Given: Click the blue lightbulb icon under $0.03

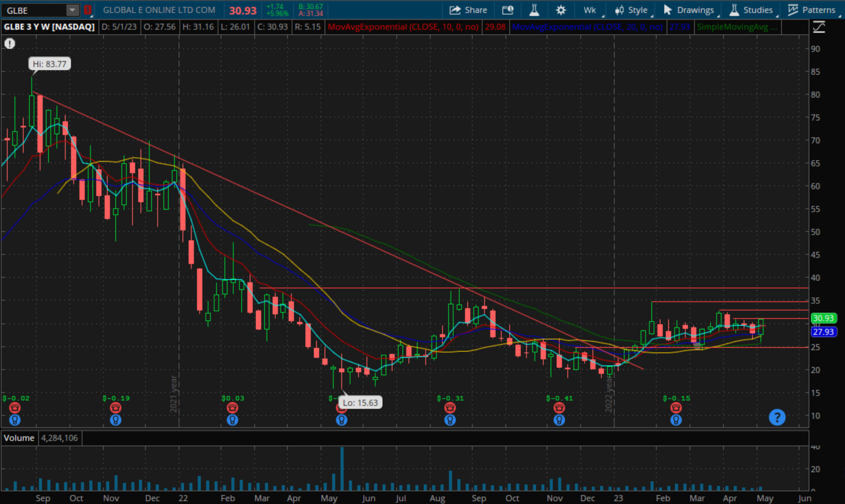Looking at the screenshot, I should tap(233, 420).
